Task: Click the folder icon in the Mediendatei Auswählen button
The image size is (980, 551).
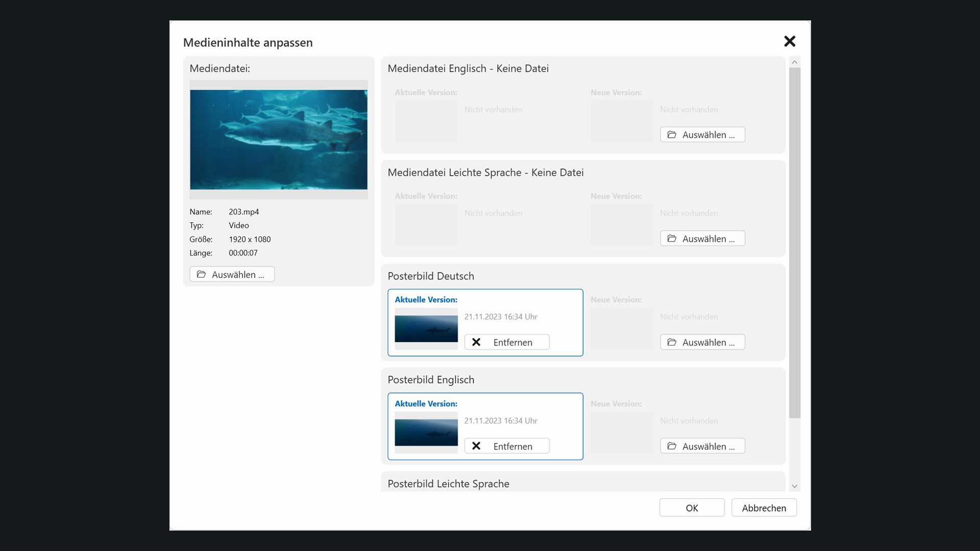Action: point(201,274)
